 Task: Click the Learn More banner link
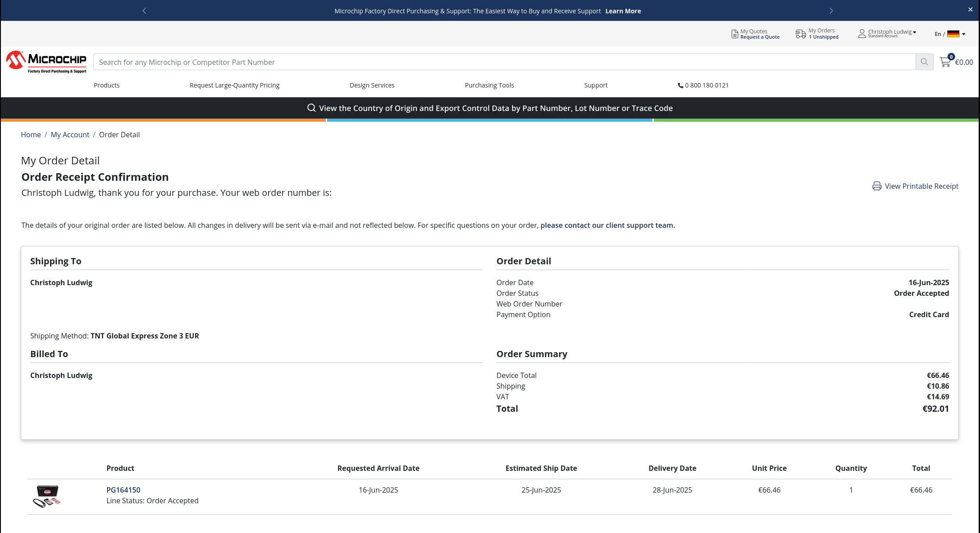pos(623,11)
